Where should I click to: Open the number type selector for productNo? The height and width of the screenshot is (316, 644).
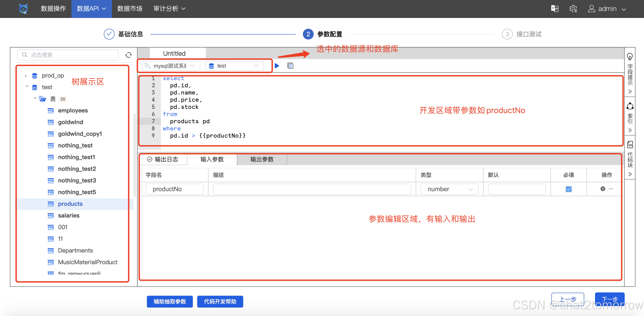coord(449,189)
